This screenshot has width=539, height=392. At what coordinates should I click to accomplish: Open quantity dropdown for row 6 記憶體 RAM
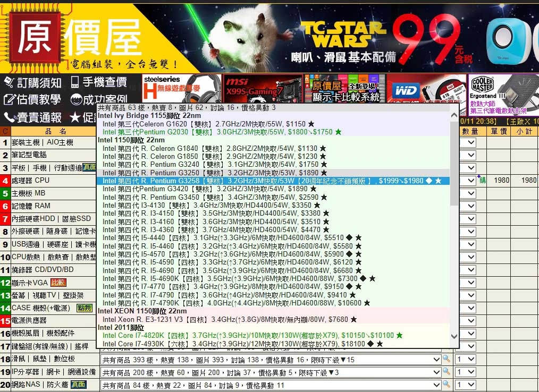click(x=468, y=206)
